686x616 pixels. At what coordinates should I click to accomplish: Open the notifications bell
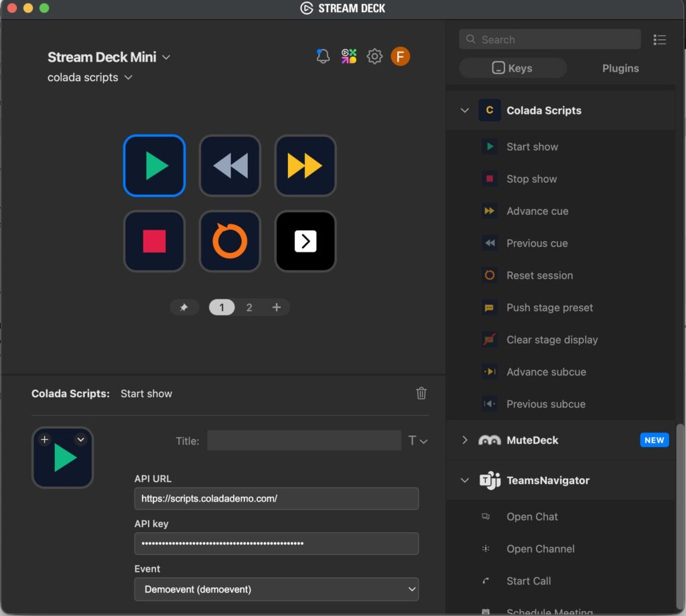323,56
